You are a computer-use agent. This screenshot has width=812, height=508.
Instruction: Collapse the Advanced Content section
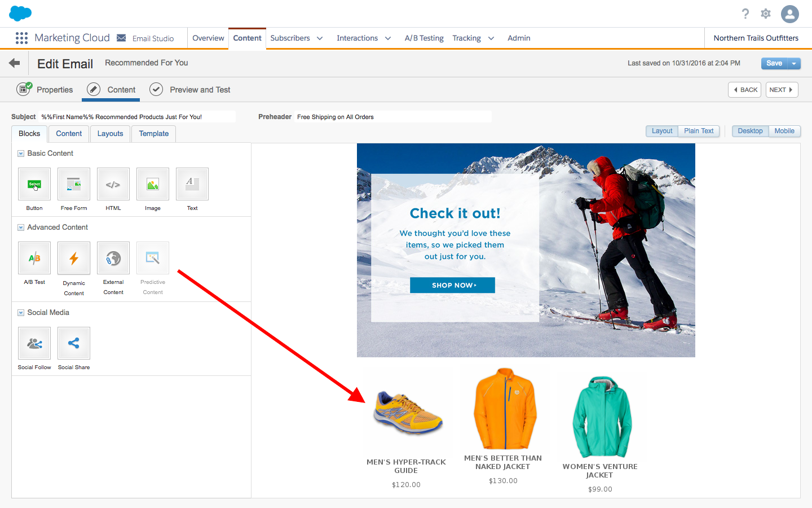point(21,227)
